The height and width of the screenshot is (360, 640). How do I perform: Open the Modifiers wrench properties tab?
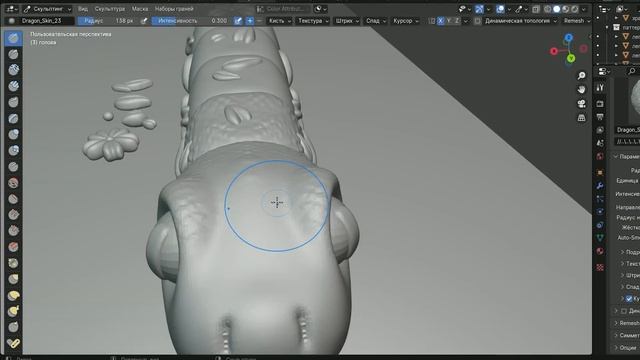click(600, 186)
